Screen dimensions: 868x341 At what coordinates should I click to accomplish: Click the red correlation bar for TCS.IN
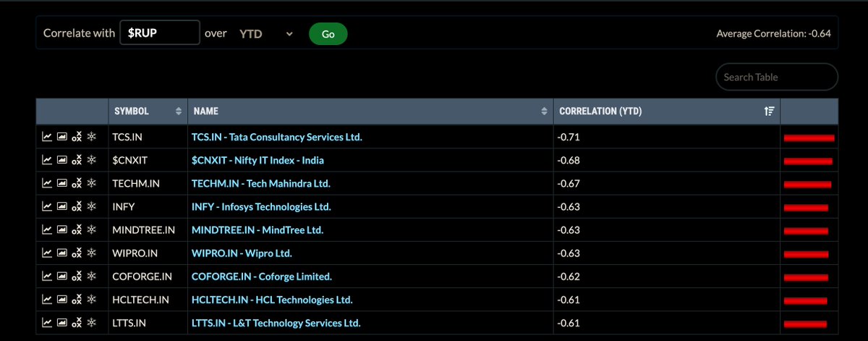[x=809, y=137]
